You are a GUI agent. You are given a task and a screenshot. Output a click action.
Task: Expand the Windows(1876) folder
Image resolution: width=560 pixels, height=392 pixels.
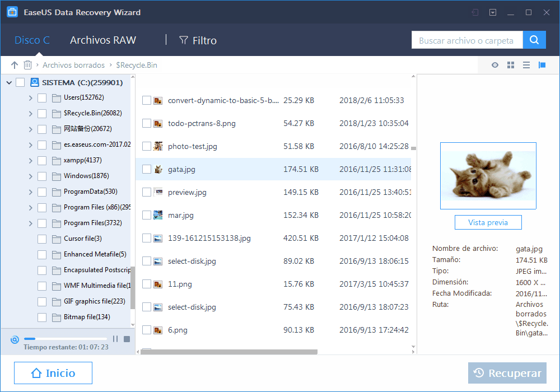(x=31, y=176)
